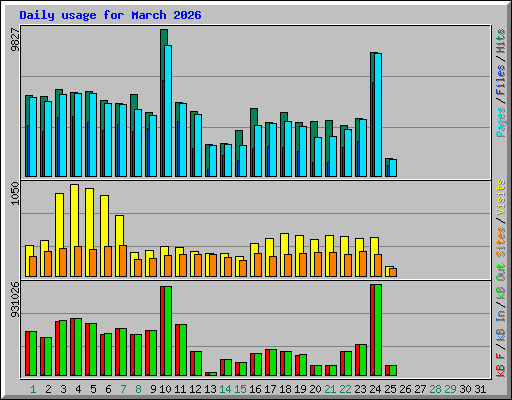The width and height of the screenshot is (512, 400).
Task: Click day 11 on the date axis
Action: click(x=180, y=389)
